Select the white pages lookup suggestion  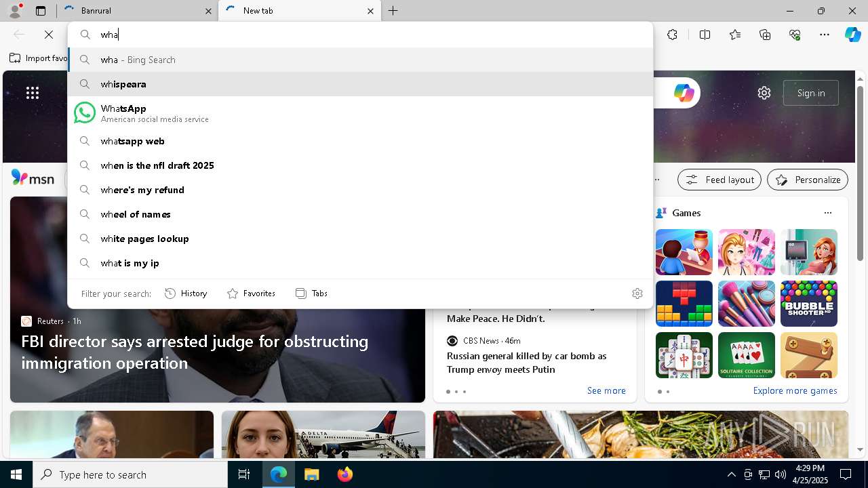[360, 239]
